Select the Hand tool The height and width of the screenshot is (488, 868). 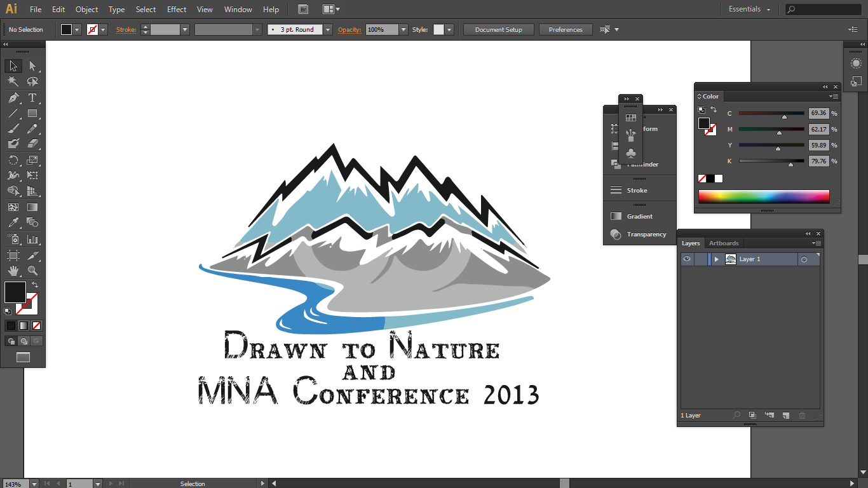pyautogui.click(x=13, y=271)
